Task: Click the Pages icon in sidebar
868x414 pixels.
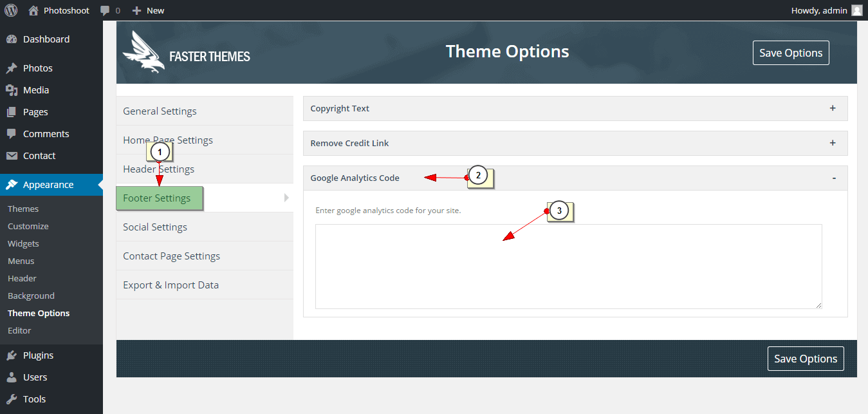Action: click(12, 112)
